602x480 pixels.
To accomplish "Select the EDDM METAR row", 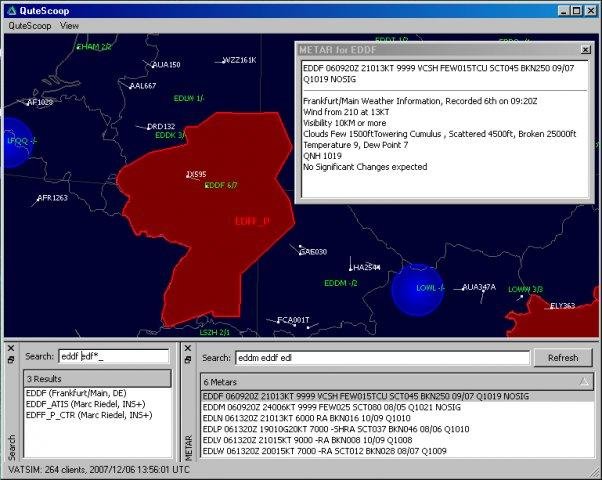I will (397, 407).
